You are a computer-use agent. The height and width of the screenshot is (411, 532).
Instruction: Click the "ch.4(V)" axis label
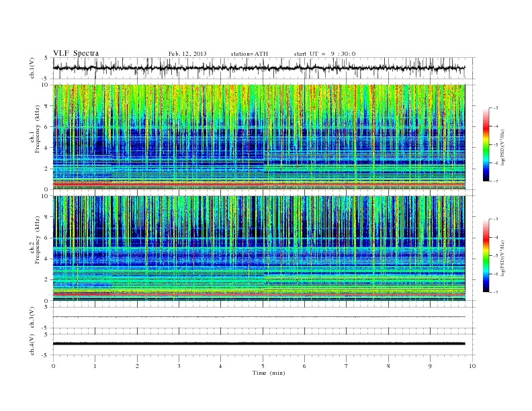[32, 345]
